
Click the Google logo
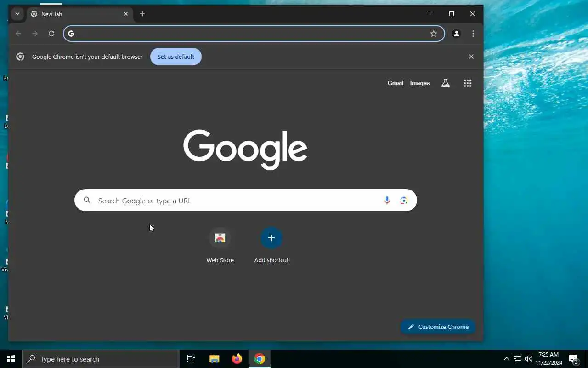(x=245, y=149)
